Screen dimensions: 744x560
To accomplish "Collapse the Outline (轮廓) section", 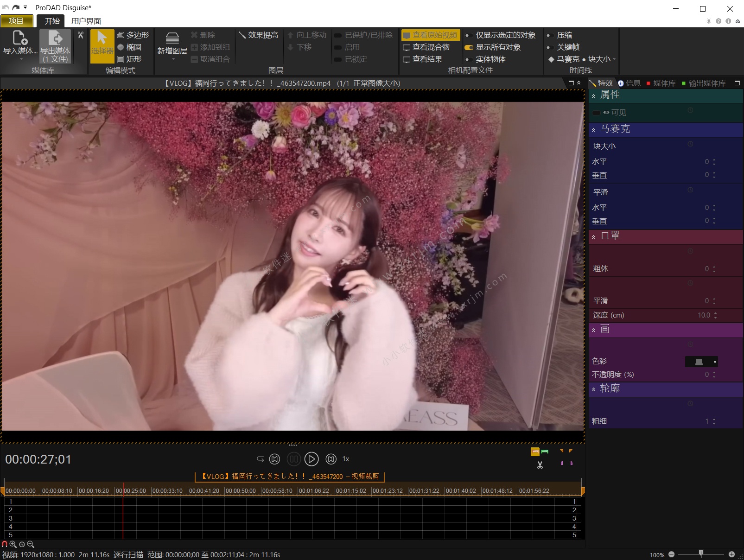I will tap(594, 389).
